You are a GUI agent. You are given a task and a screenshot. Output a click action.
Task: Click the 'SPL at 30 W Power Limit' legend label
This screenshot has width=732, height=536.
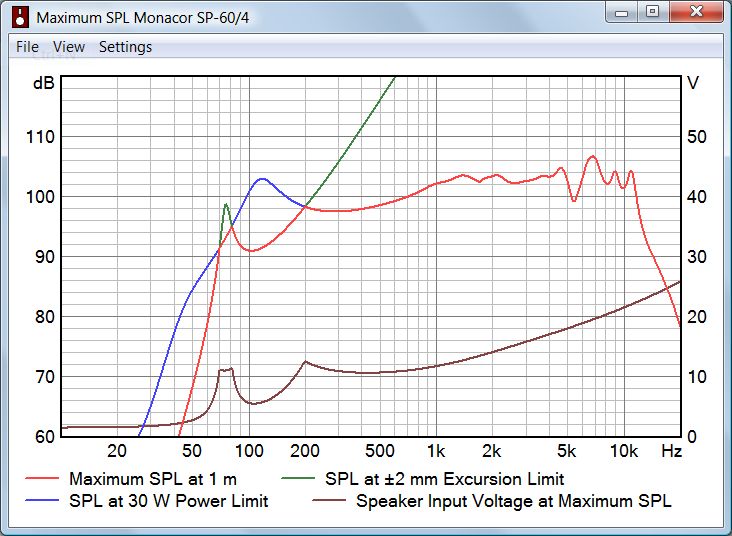coord(169,501)
